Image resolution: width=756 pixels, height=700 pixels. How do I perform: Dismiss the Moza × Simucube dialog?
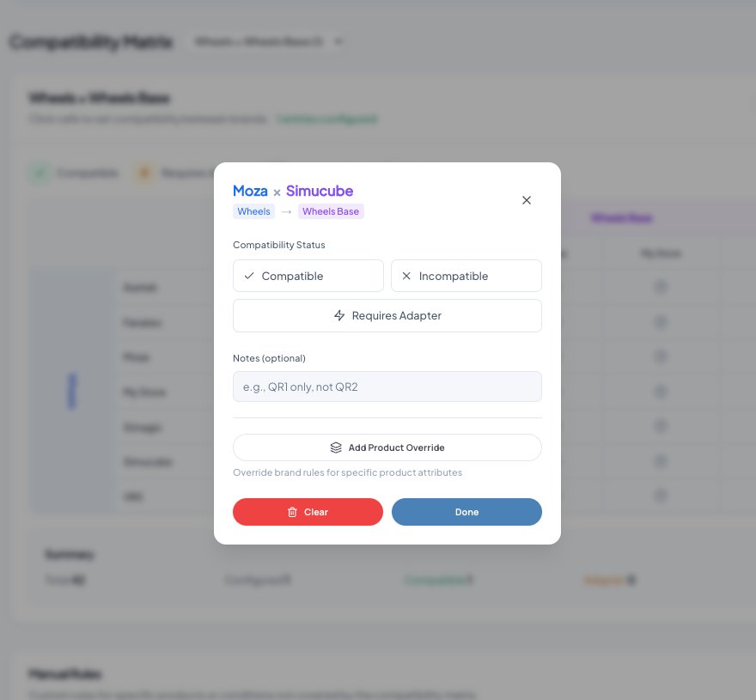coord(527,200)
